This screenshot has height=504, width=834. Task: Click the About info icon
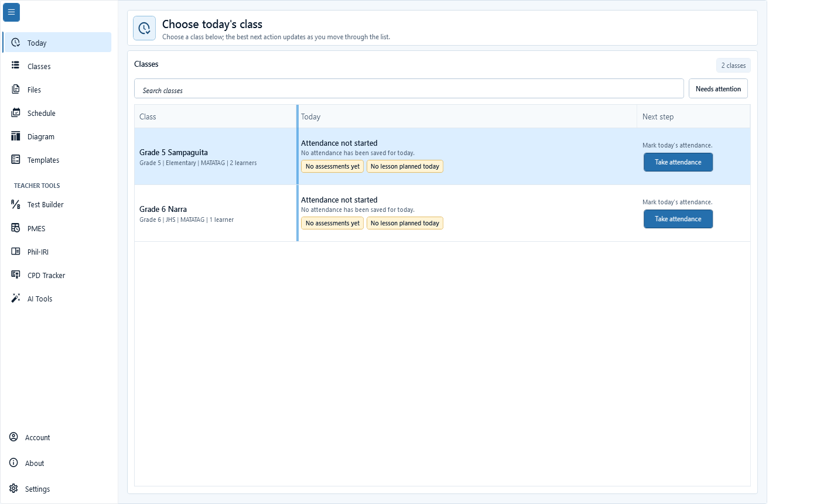click(13, 462)
